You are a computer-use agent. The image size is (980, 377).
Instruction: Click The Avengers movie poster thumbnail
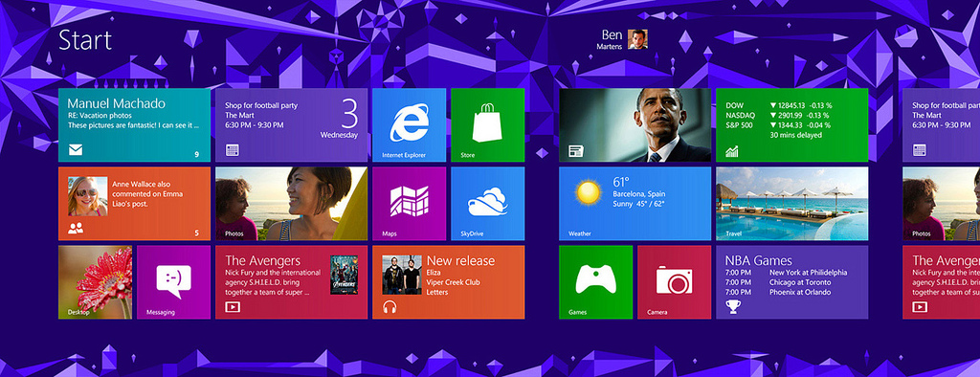point(345,275)
